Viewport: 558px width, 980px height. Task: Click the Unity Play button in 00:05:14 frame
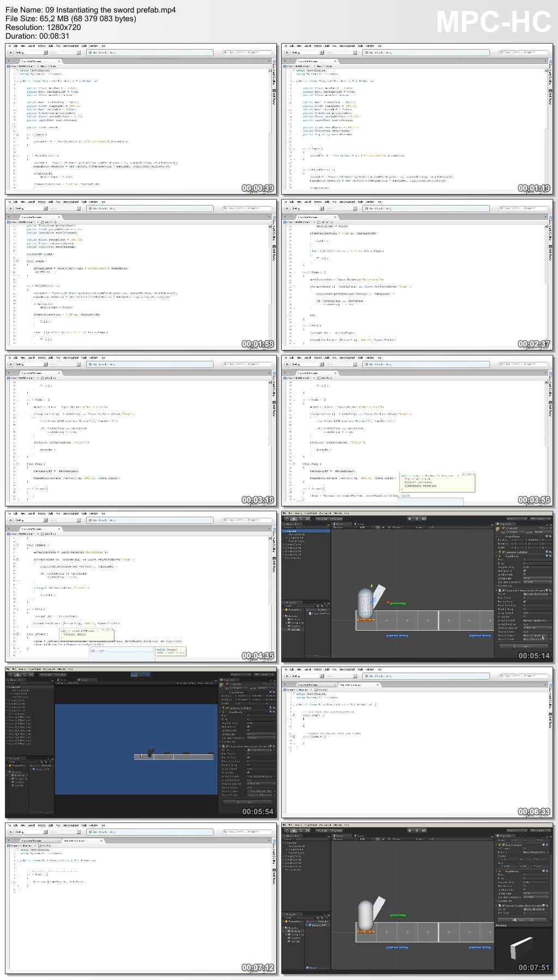point(410,519)
